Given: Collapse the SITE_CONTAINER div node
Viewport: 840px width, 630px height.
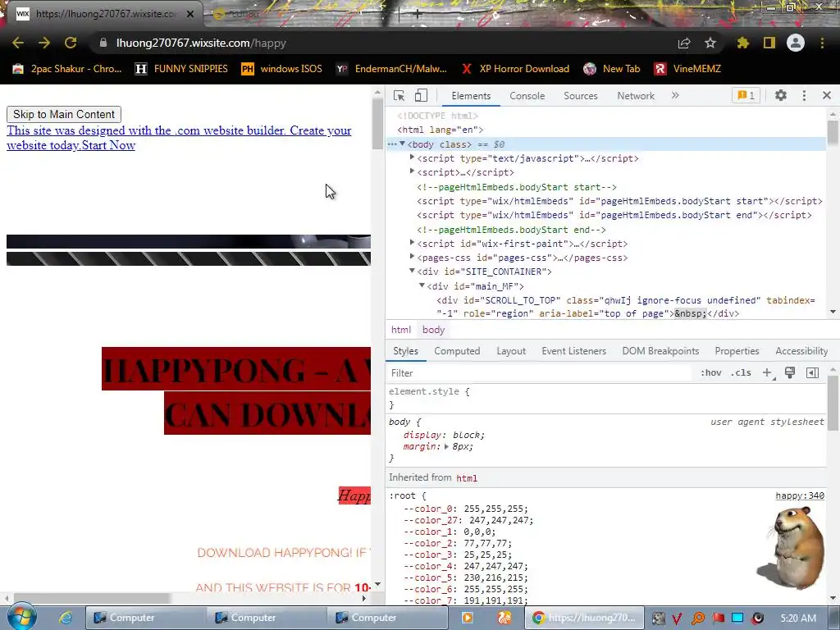Looking at the screenshot, I should click(x=412, y=271).
